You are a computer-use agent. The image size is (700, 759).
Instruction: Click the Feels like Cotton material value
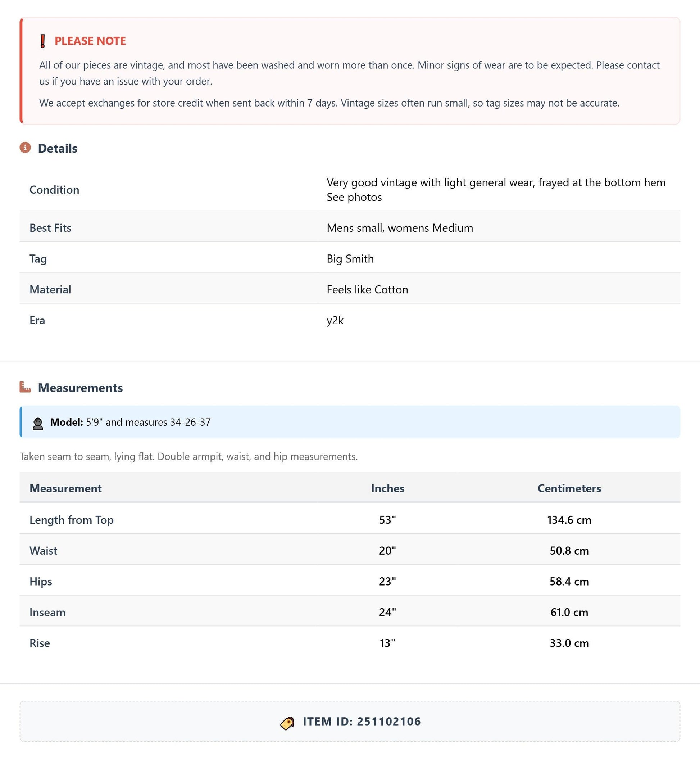coord(367,289)
